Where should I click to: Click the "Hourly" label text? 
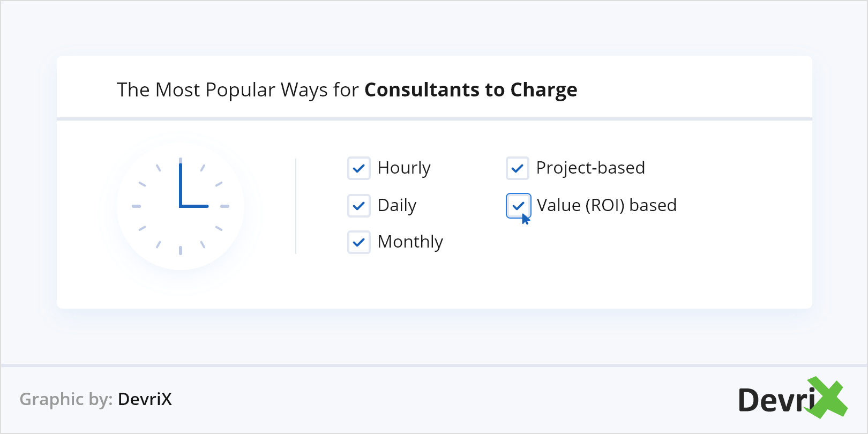click(x=404, y=168)
